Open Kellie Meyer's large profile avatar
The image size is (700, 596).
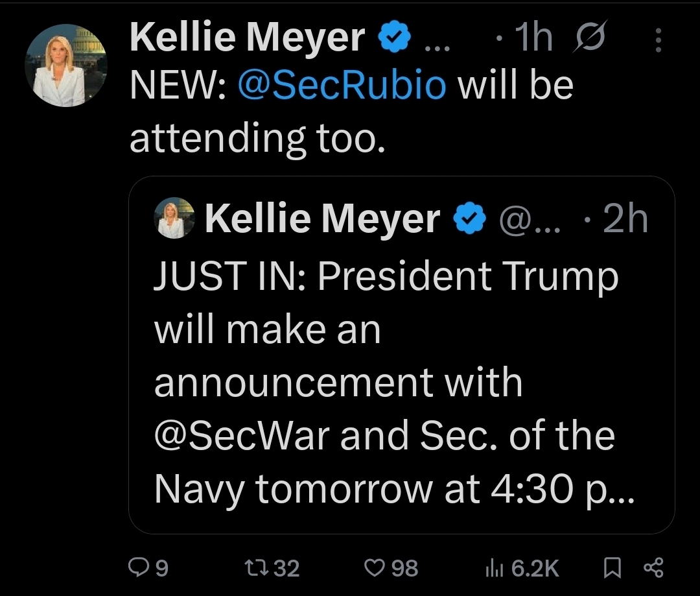point(65,65)
